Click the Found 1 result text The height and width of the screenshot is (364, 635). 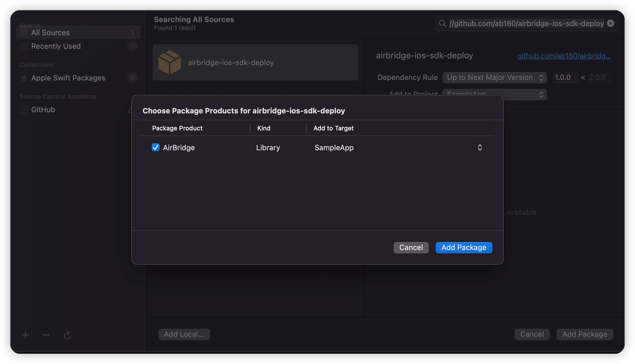click(175, 28)
